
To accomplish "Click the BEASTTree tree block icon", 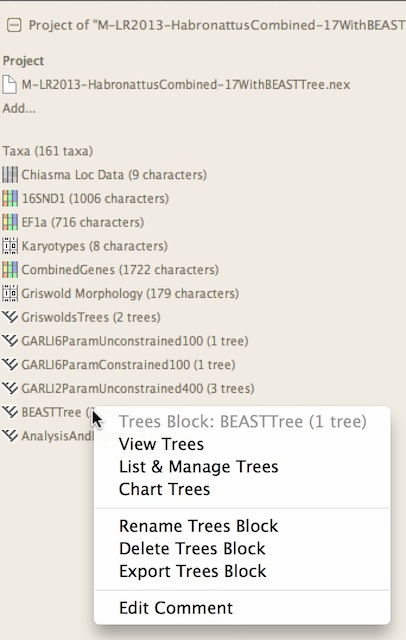I will tap(10, 411).
